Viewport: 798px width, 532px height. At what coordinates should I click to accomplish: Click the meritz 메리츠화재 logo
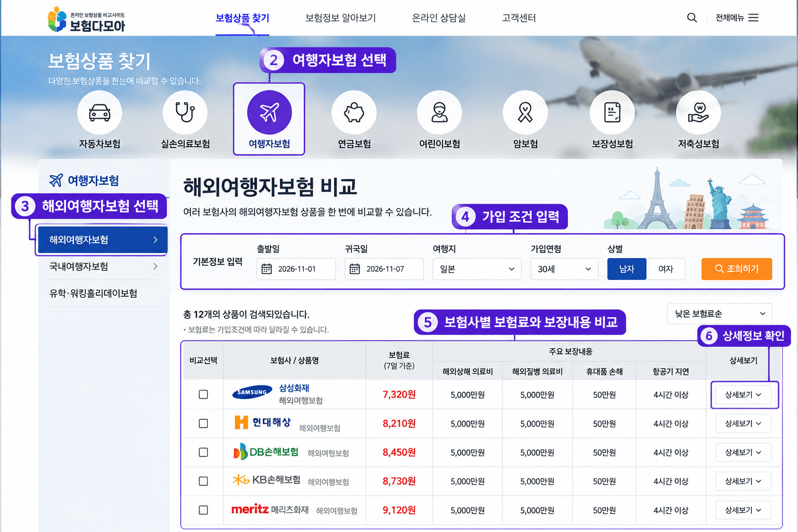tap(270, 509)
